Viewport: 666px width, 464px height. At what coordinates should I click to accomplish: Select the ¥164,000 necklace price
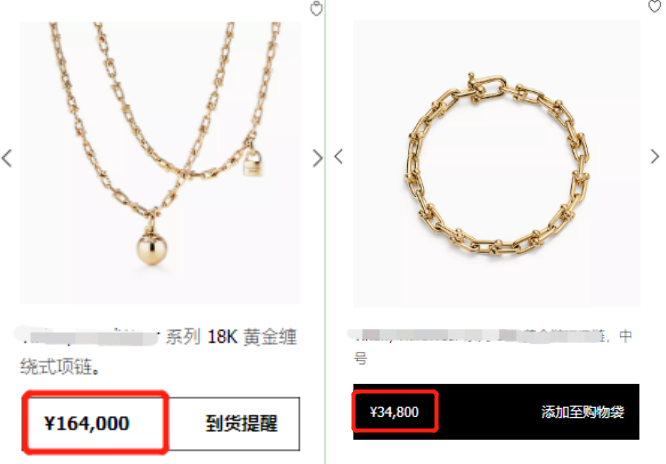[x=87, y=424]
